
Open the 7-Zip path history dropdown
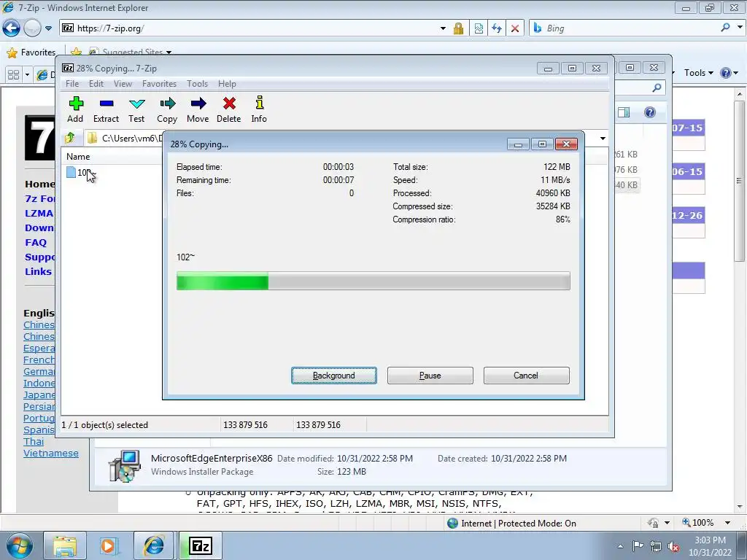(603, 138)
